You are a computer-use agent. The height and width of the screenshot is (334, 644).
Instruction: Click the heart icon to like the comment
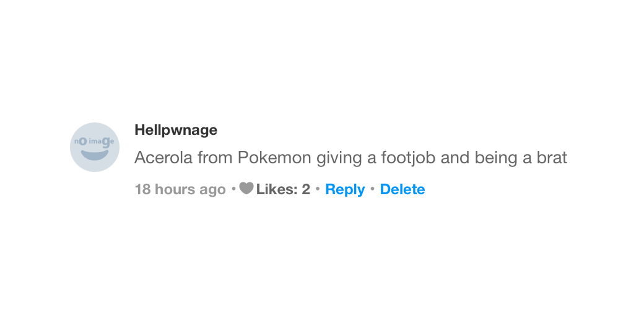246,188
